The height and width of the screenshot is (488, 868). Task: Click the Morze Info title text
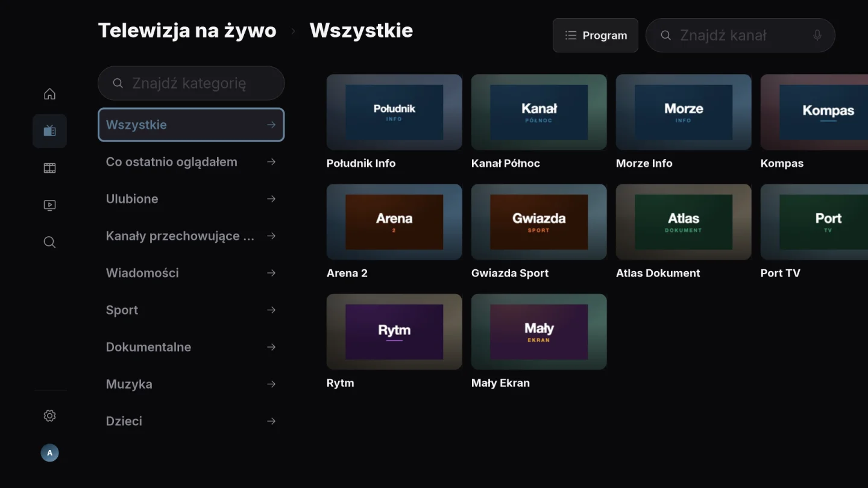(644, 163)
